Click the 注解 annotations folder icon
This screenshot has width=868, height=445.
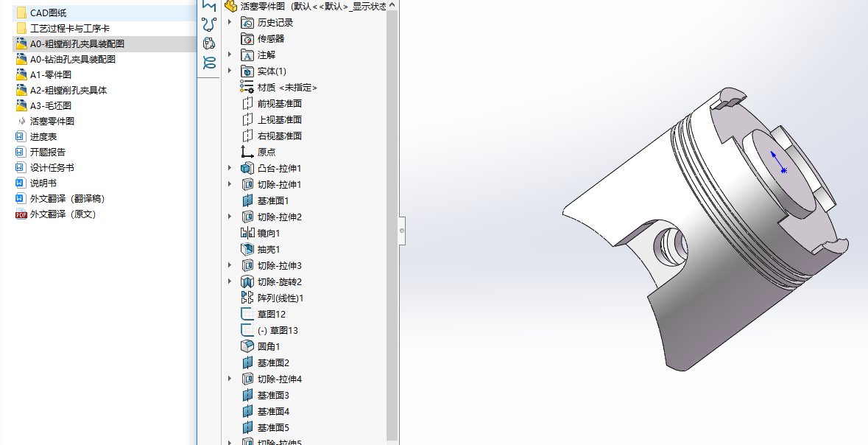click(x=247, y=55)
